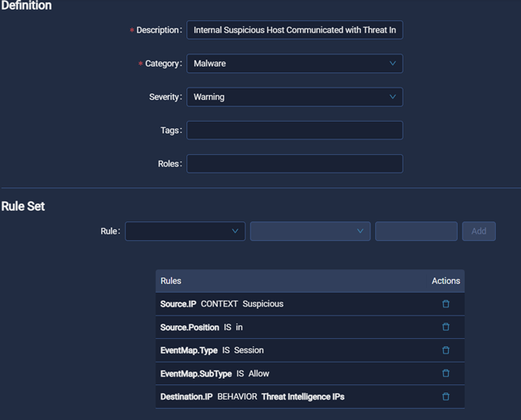The width and height of the screenshot is (521, 420).
Task: Select the Source.IP rule row text
Action: 222,304
